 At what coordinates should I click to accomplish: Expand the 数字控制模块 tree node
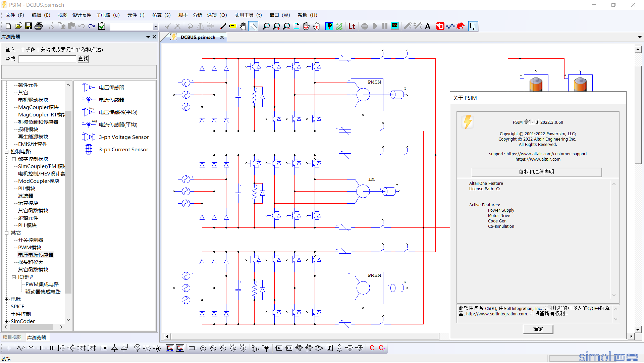coord(14,159)
